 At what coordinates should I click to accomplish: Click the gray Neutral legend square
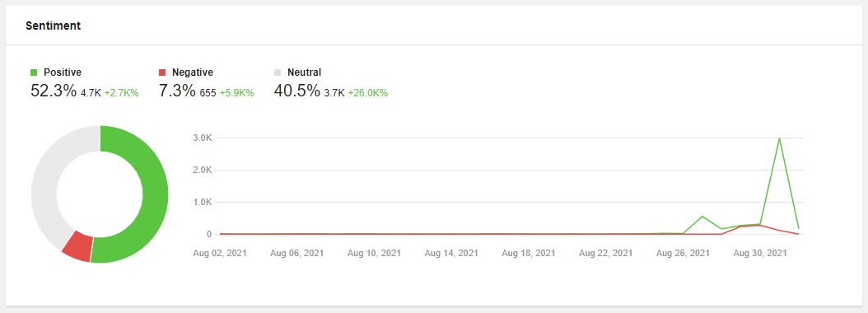278,72
